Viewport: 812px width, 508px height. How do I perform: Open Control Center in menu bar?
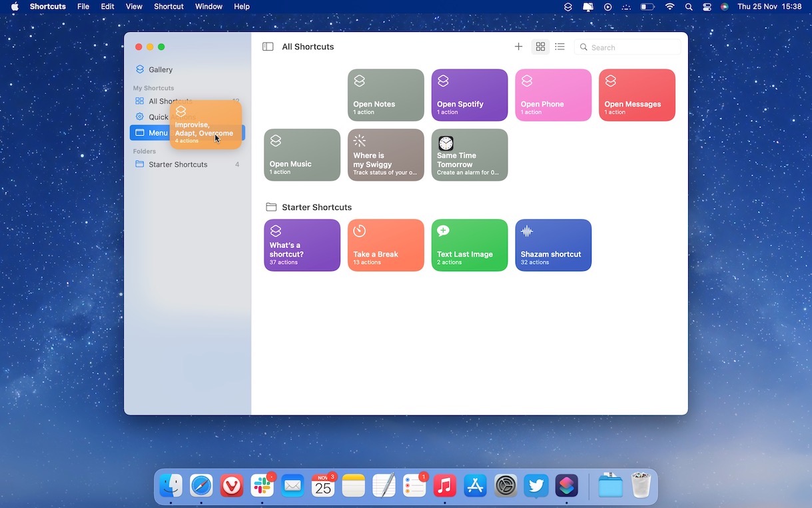pyautogui.click(x=707, y=7)
